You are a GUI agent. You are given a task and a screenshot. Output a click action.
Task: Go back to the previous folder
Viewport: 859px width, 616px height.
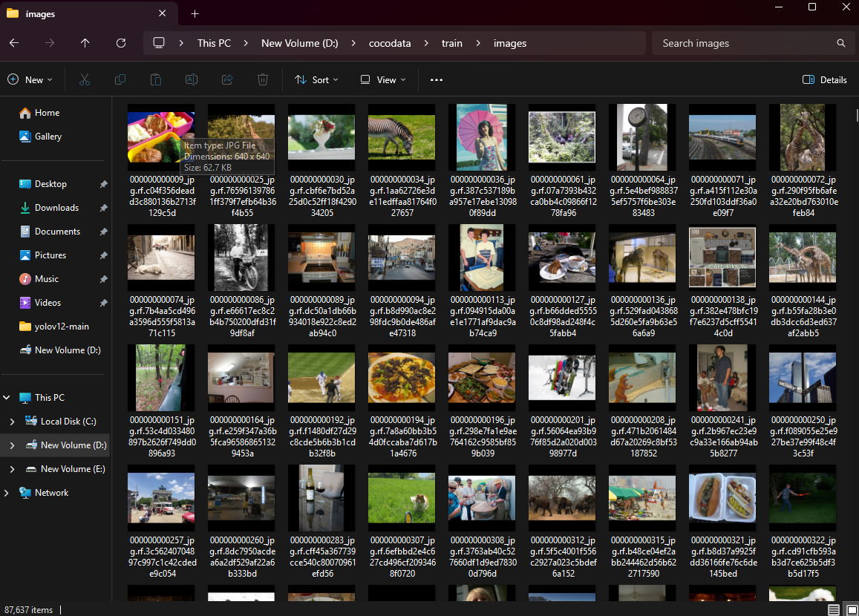tap(14, 43)
